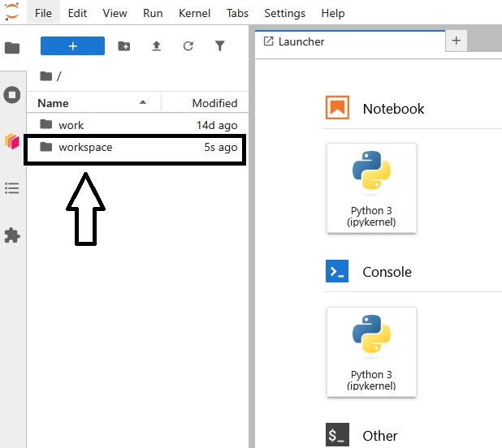Open the Settings menu
Viewport: 502px width, 448px height.
click(284, 13)
